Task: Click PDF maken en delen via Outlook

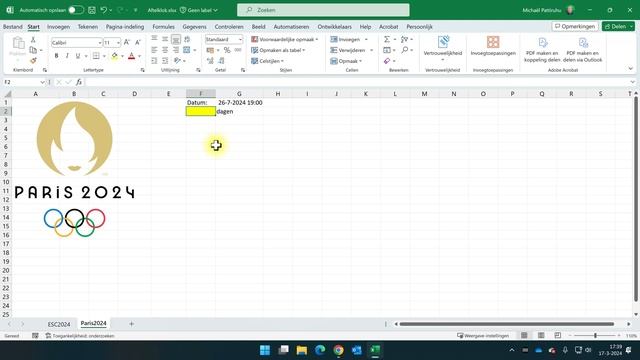Action: click(x=582, y=50)
